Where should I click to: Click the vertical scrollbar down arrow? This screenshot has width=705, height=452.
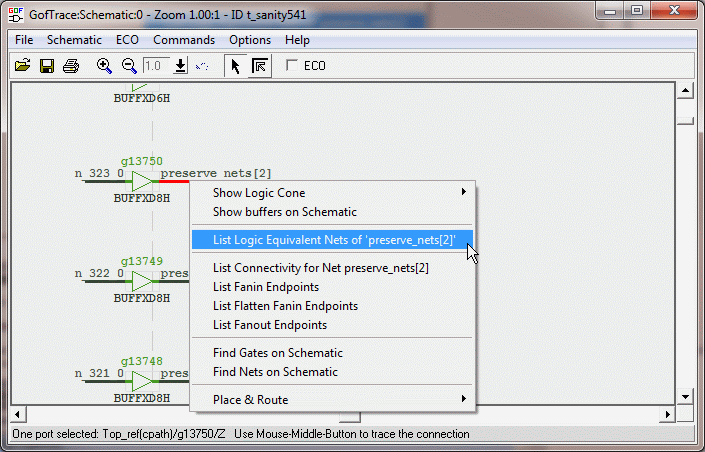(x=685, y=397)
